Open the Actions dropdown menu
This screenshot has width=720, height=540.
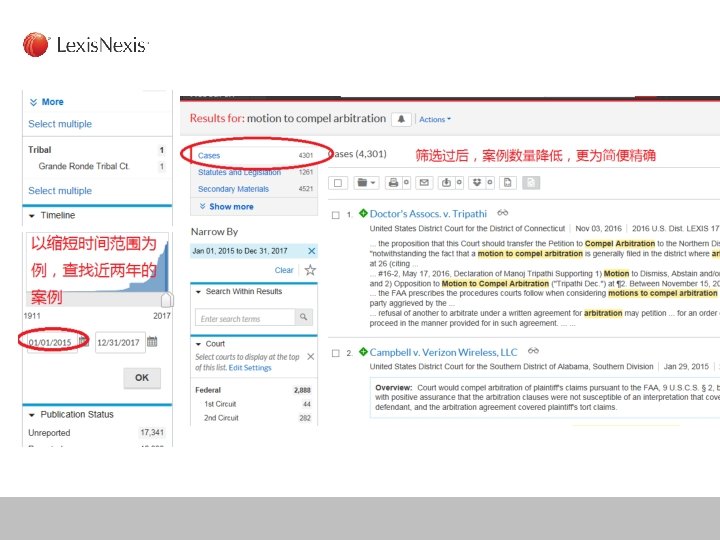point(435,119)
